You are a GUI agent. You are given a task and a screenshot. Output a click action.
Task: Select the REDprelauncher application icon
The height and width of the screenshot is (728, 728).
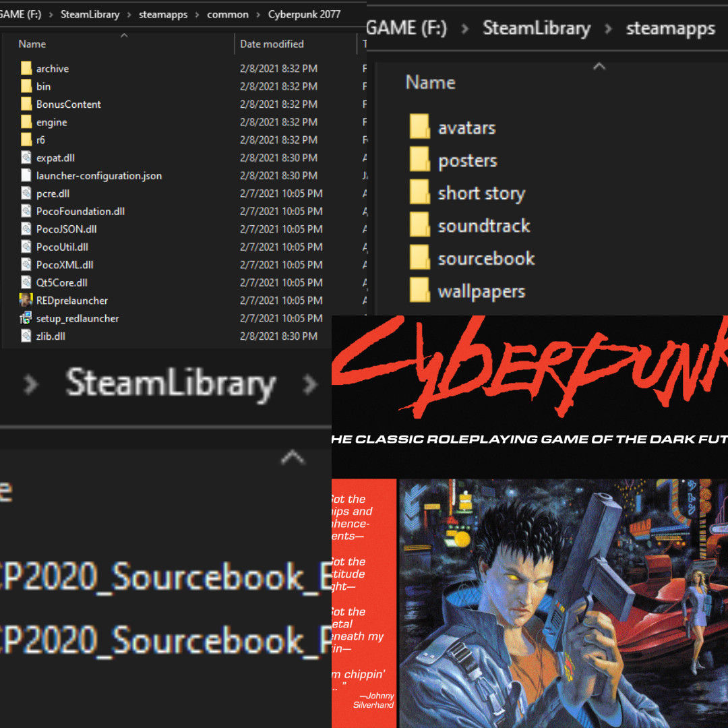pos(26,301)
